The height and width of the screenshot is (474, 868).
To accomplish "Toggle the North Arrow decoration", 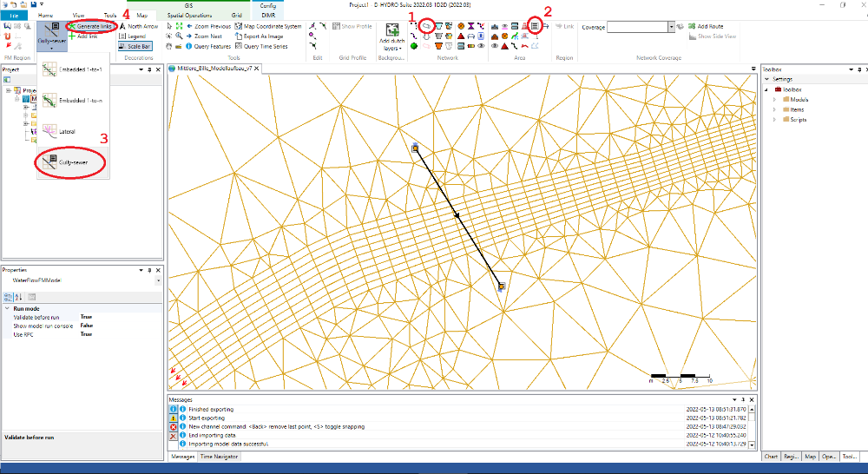I will coord(138,26).
